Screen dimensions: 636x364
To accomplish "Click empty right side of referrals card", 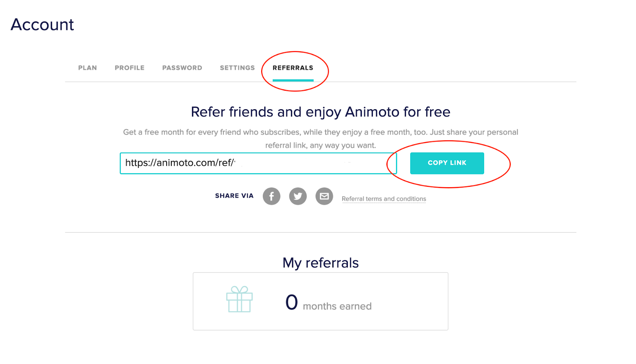I will click(413, 301).
